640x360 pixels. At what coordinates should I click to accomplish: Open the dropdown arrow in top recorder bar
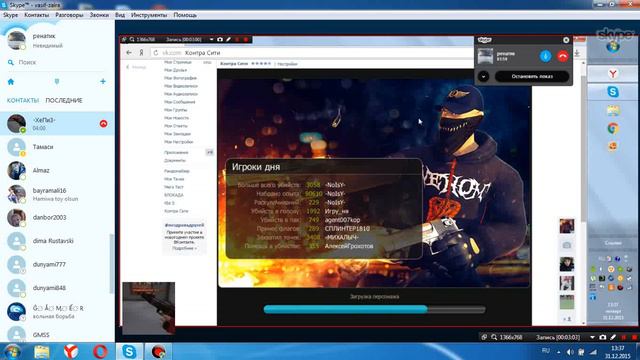click(211, 40)
